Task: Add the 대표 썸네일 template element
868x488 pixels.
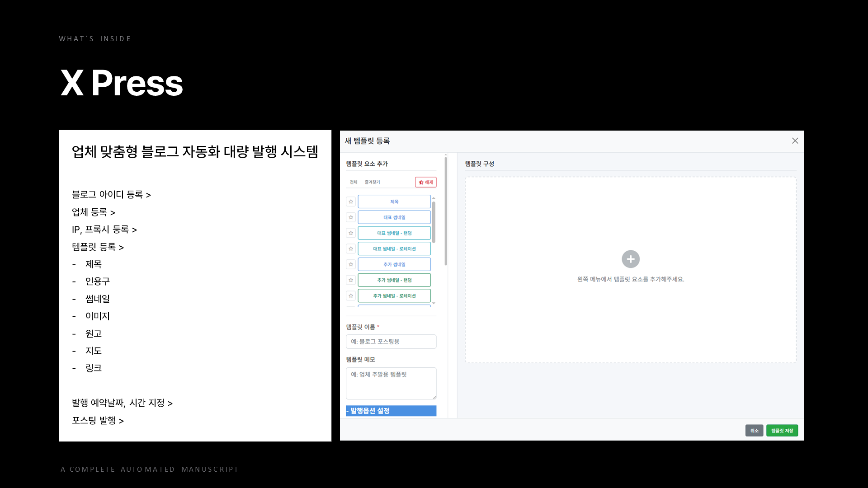Action: (394, 217)
